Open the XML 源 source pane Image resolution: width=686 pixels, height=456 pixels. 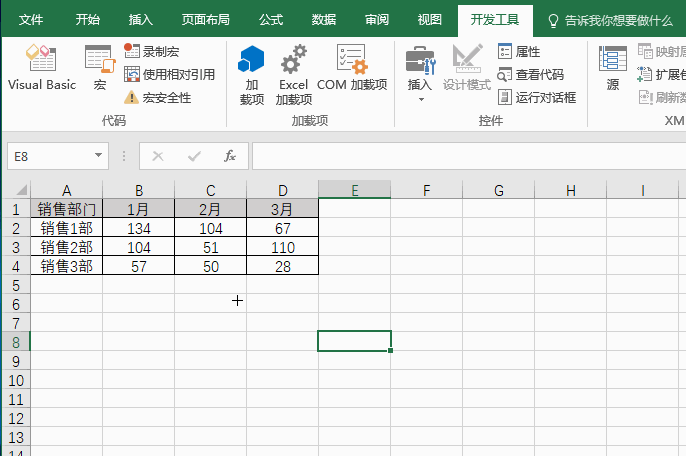click(612, 67)
